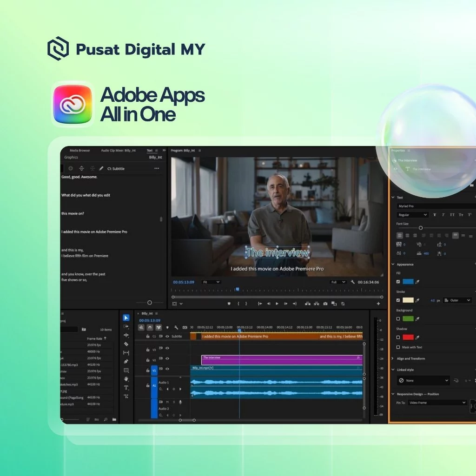Hide track V2 with its eye icon
476x476 pixels.
pos(167,358)
